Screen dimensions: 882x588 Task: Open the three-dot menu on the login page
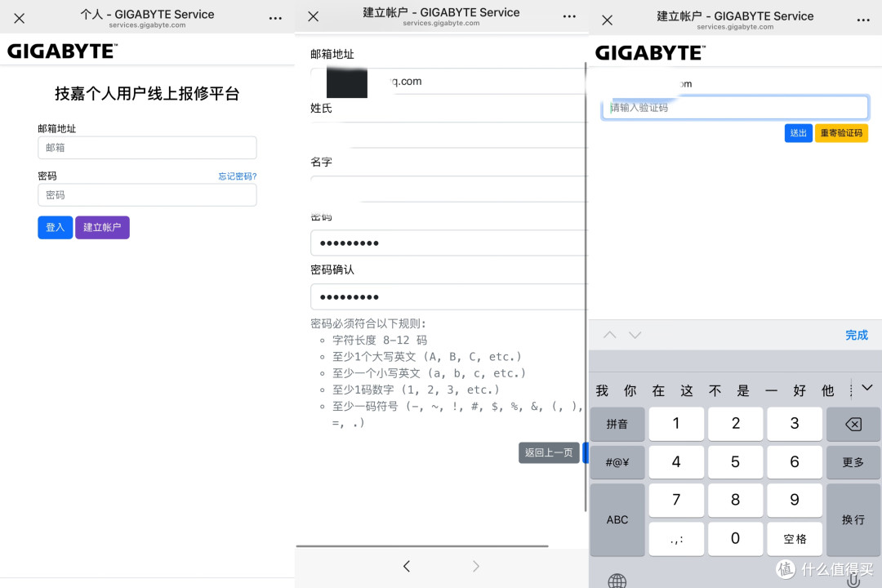(275, 19)
